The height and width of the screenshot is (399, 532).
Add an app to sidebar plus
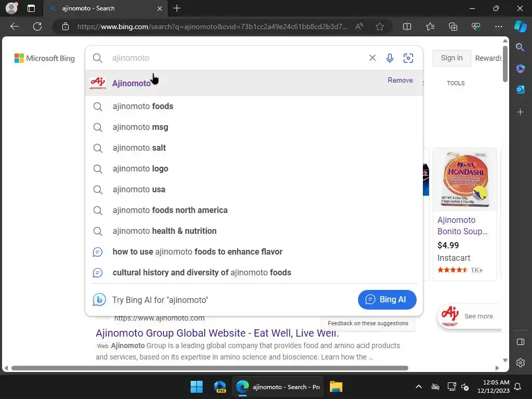pyautogui.click(x=520, y=112)
